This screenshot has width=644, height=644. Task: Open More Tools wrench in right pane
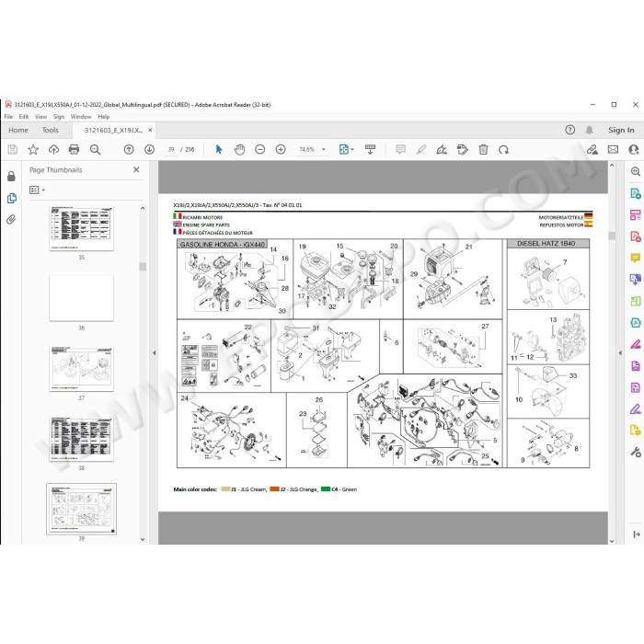point(636,453)
